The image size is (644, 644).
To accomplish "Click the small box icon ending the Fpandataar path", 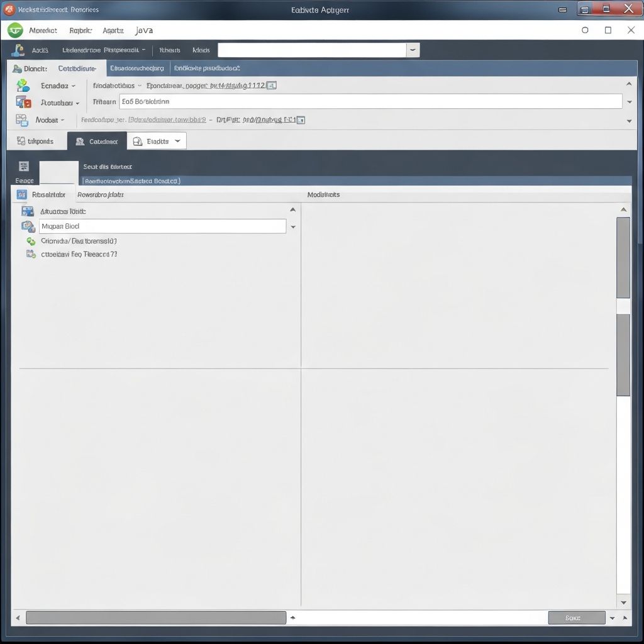I will pos(272,86).
